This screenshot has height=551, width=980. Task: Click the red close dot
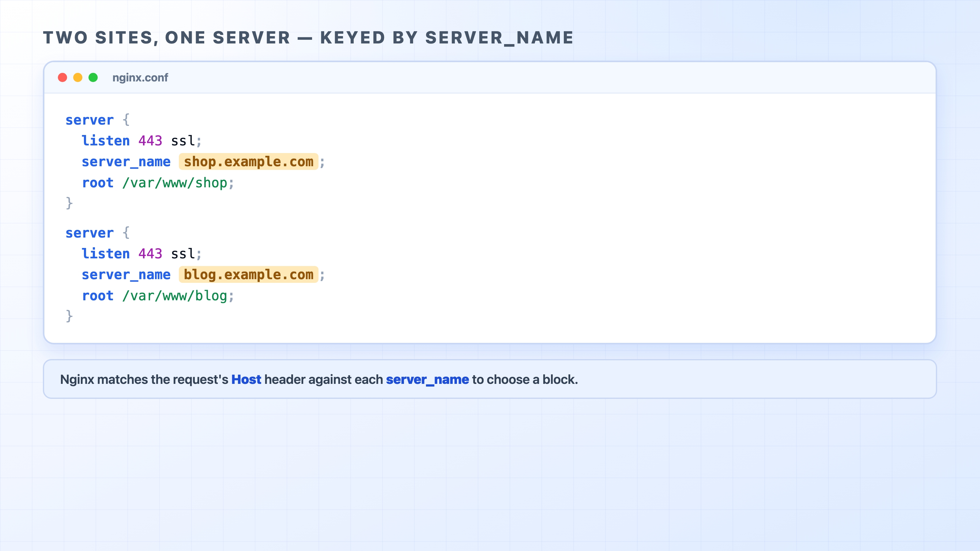pyautogui.click(x=62, y=77)
